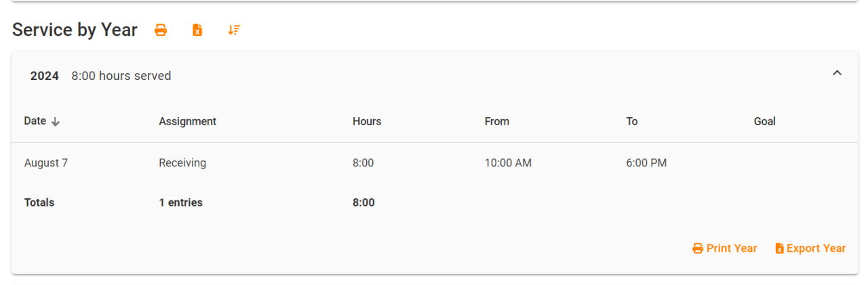Click the 2024 year label
Viewport: 868px width, 285px height.
[x=45, y=76]
